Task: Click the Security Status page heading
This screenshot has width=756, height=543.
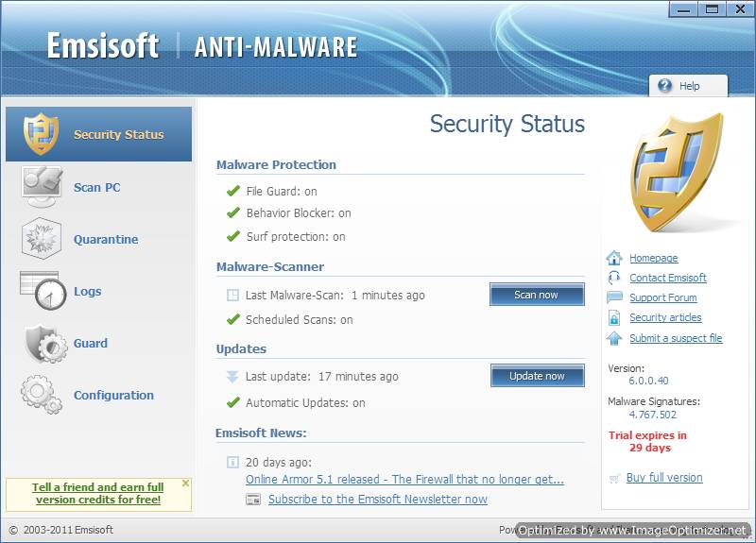Action: click(507, 124)
